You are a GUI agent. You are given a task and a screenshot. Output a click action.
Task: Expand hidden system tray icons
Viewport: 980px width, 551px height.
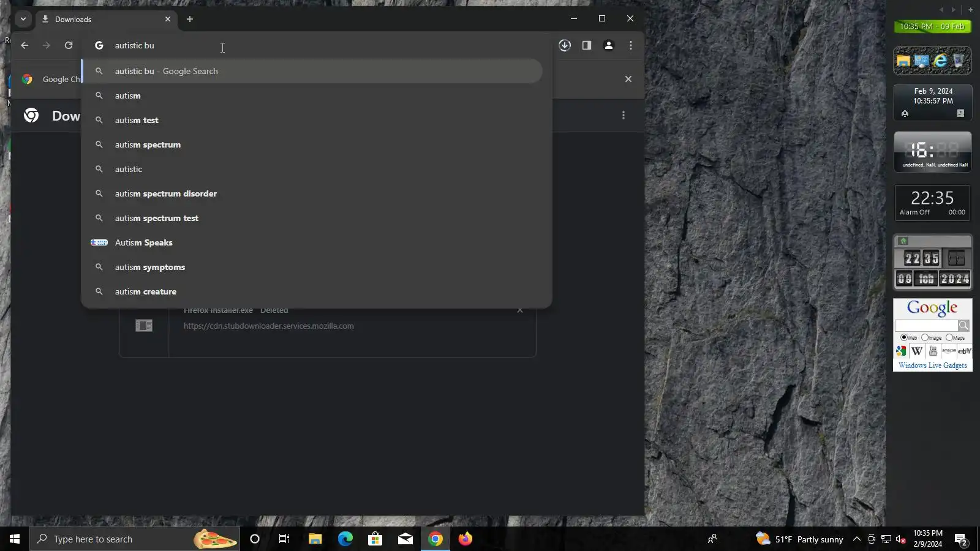(x=857, y=539)
